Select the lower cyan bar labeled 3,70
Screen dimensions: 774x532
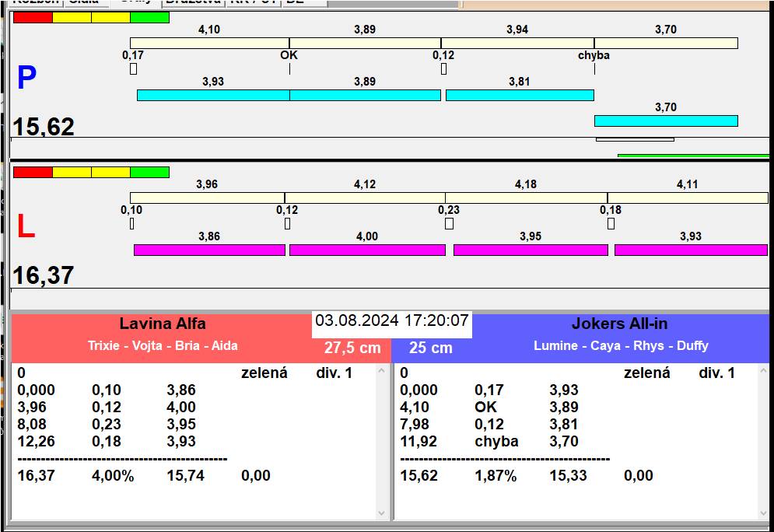(x=666, y=121)
